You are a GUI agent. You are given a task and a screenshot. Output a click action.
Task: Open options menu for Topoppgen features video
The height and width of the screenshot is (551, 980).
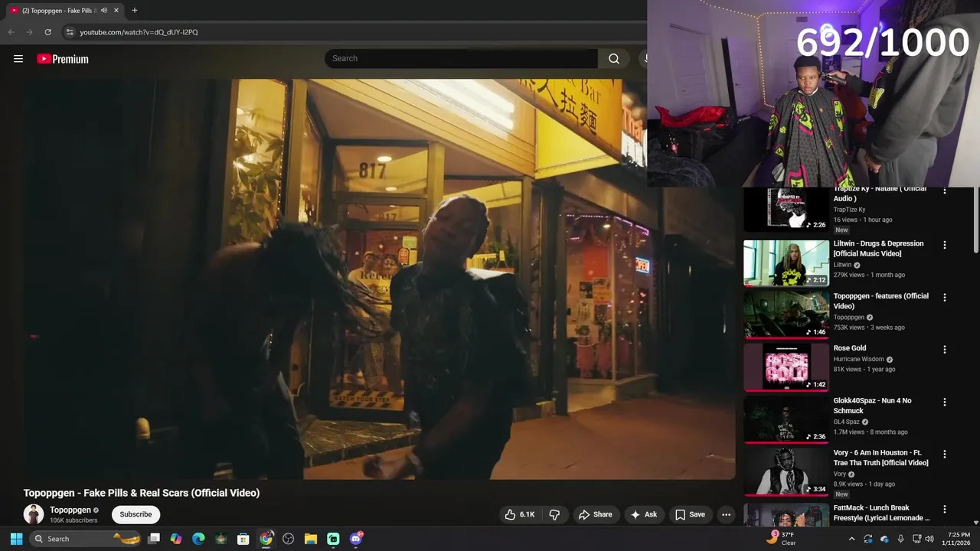944,297
